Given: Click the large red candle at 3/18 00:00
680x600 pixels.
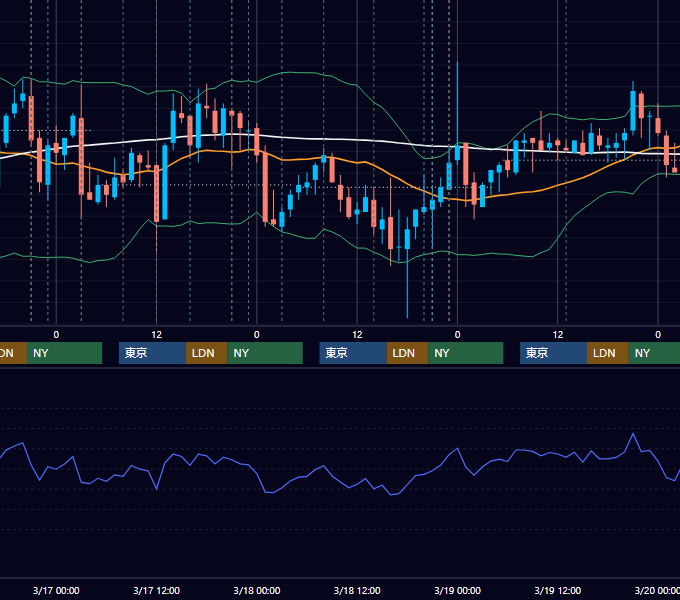Looking at the screenshot, I should tap(265, 186).
